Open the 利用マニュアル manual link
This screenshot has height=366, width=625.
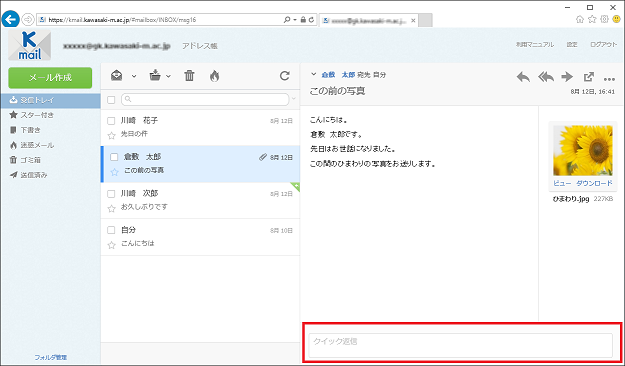(535, 45)
